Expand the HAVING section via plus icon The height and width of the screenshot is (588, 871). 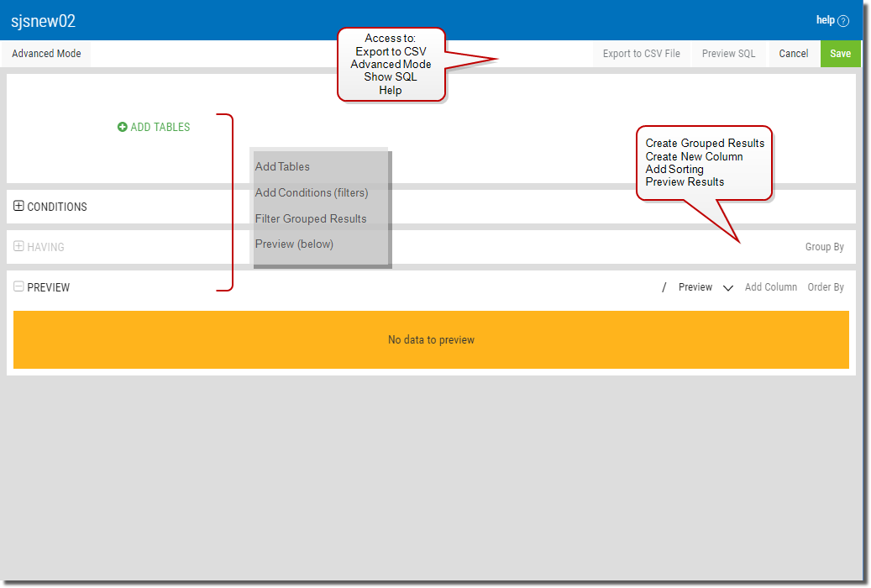[18, 246]
